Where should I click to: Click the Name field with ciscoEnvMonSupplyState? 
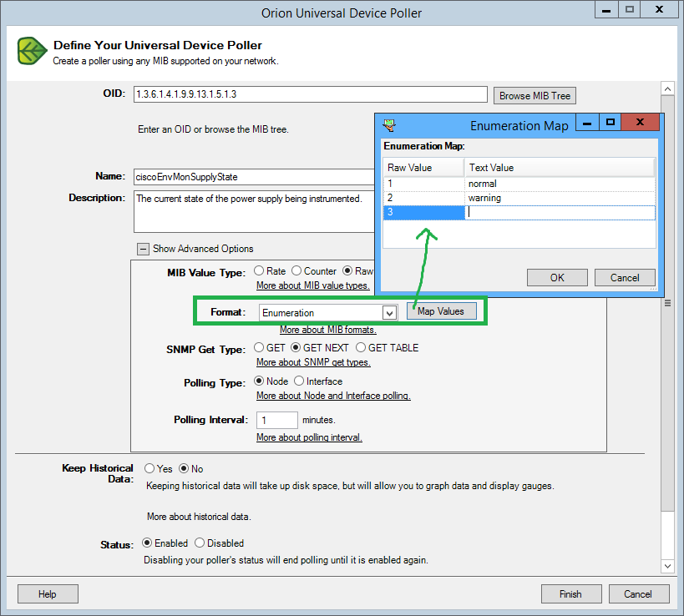[x=255, y=177]
